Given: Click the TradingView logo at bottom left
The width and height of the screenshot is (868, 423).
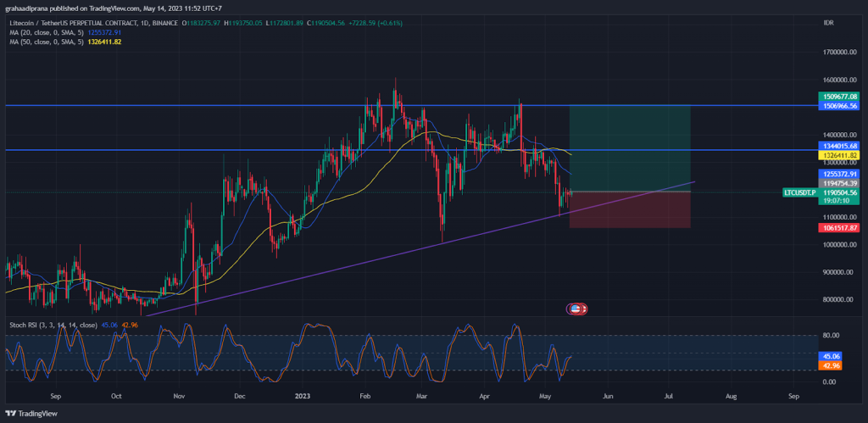Looking at the screenshot, I should (x=31, y=413).
